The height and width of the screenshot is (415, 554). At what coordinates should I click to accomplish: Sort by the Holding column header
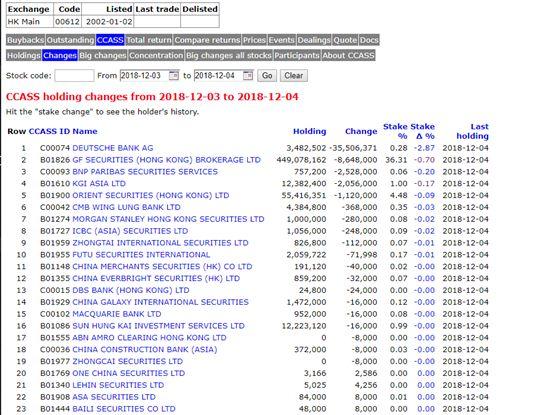pos(310,131)
